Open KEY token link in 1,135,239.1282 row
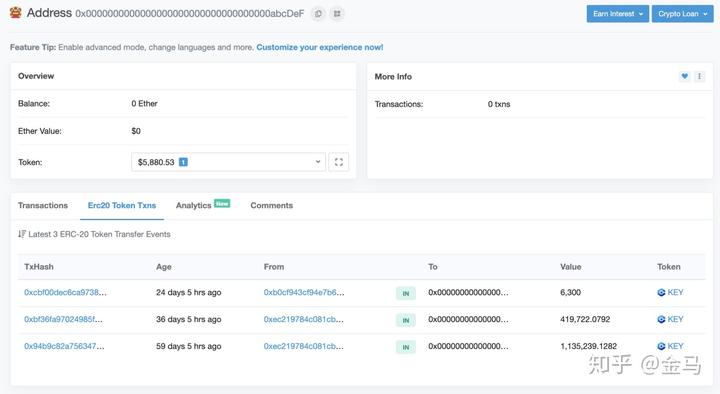This screenshot has height=394, width=720. pos(675,346)
